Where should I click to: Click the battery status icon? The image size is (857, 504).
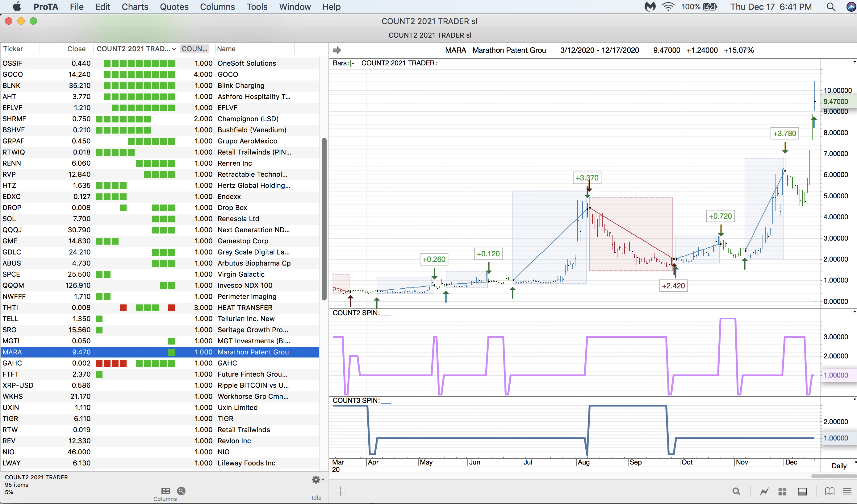(x=710, y=7)
